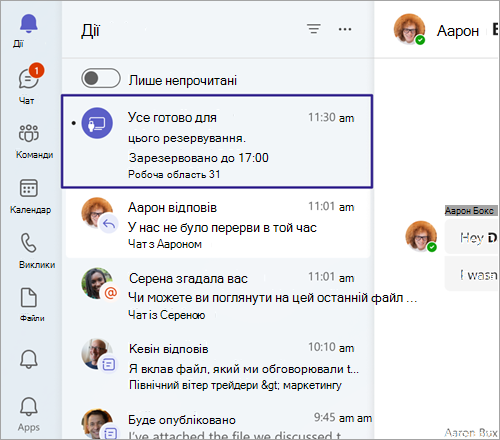
Task: Click Чи можете ви поглянути message preview
Action: point(273,298)
